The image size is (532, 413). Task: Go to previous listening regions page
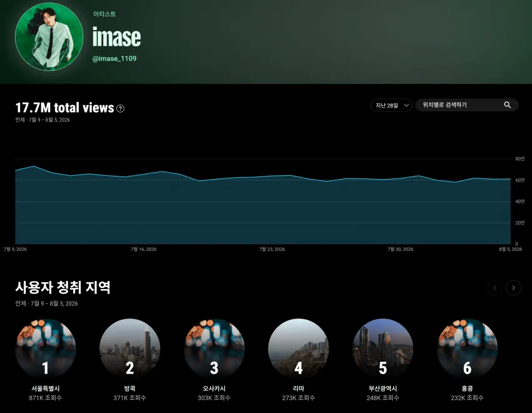[x=495, y=288]
